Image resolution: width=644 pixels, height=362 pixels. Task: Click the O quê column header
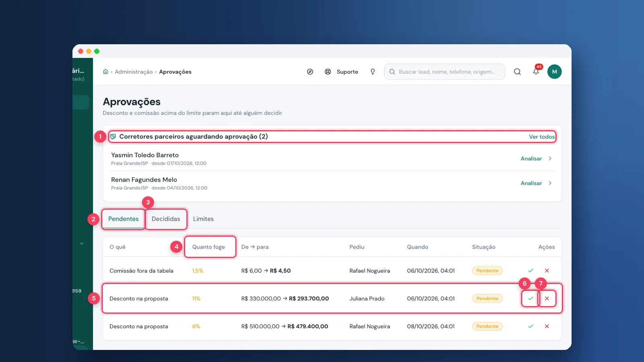[118, 247]
